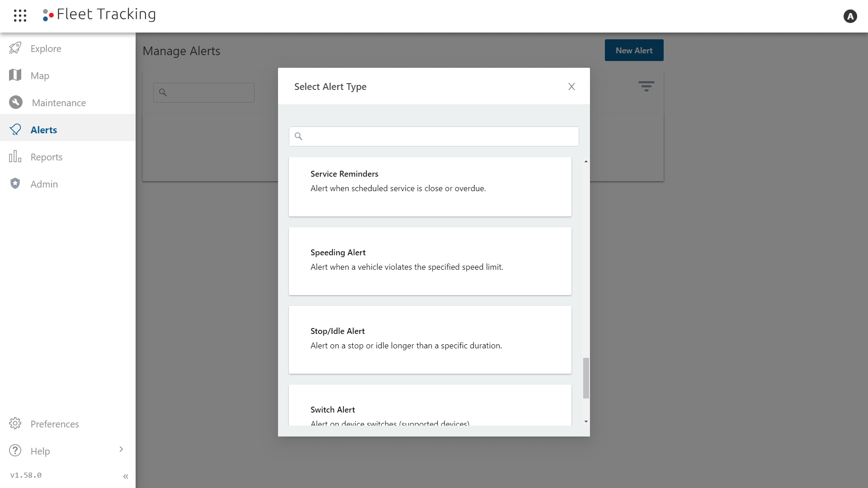The width and height of the screenshot is (868, 488).
Task: Scroll down in alert type list
Action: 585,421
